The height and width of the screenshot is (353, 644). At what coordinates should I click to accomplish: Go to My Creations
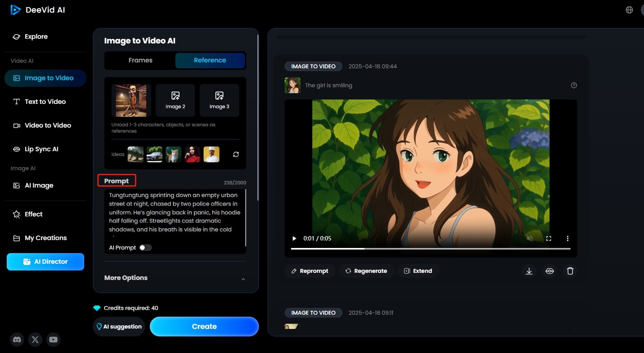coord(40,238)
